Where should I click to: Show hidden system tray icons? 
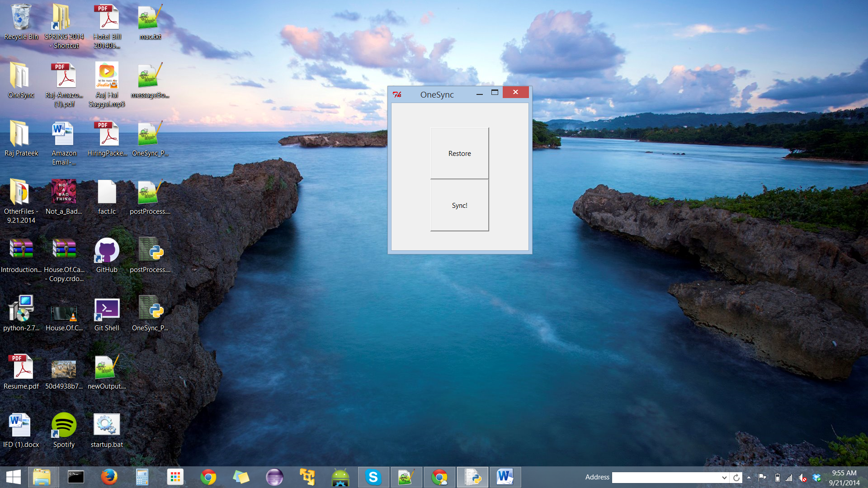pos(749,478)
